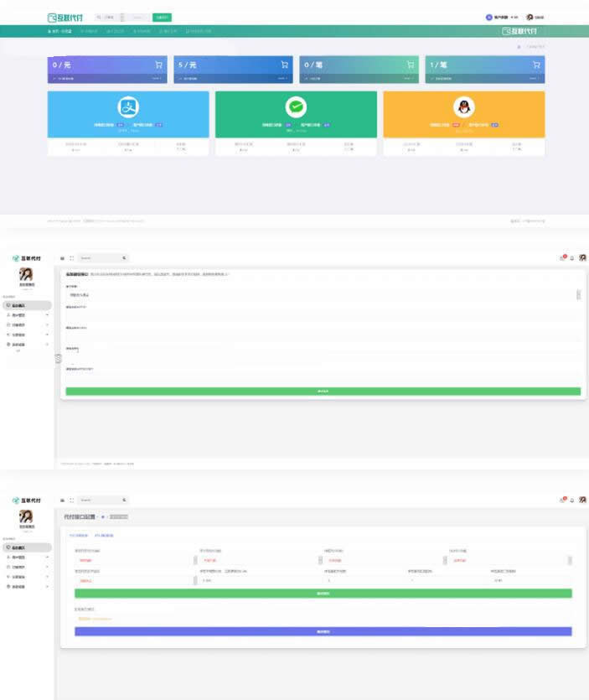Click the green save button under 代付接口配置 fields
The width and height of the screenshot is (589, 700).
pyautogui.click(x=323, y=593)
